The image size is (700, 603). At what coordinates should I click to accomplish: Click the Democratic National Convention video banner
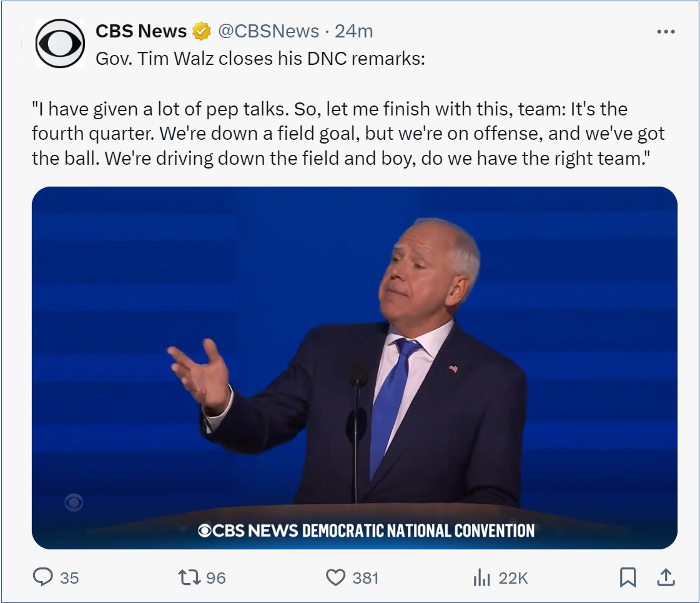[366, 531]
